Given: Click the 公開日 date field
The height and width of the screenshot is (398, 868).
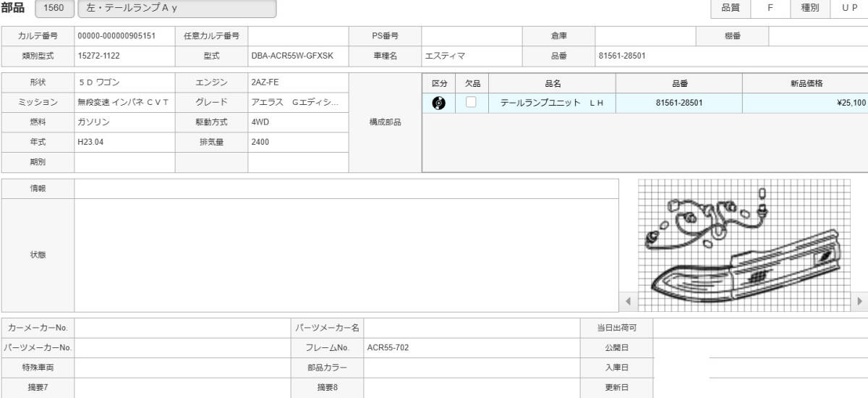Looking at the screenshot, I should (760, 347).
